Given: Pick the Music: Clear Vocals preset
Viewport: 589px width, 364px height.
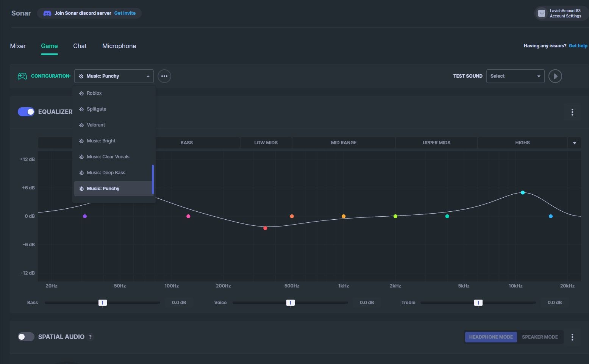Looking at the screenshot, I should pos(113,157).
